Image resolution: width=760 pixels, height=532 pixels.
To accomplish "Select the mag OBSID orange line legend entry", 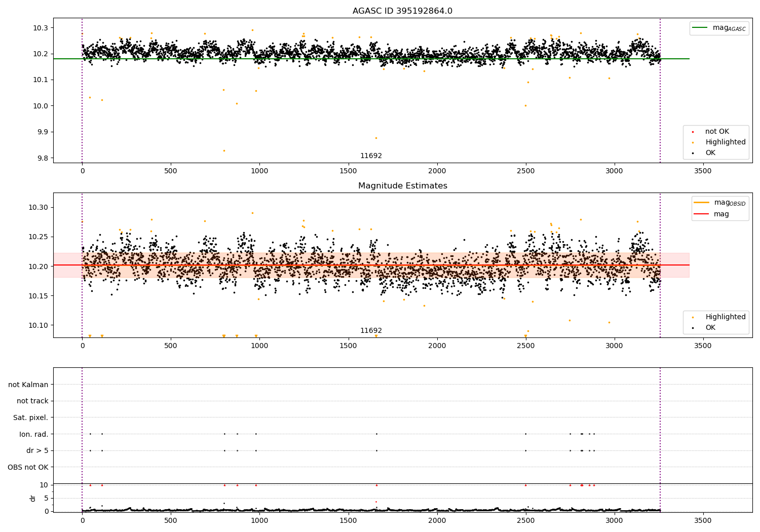I will point(720,203).
